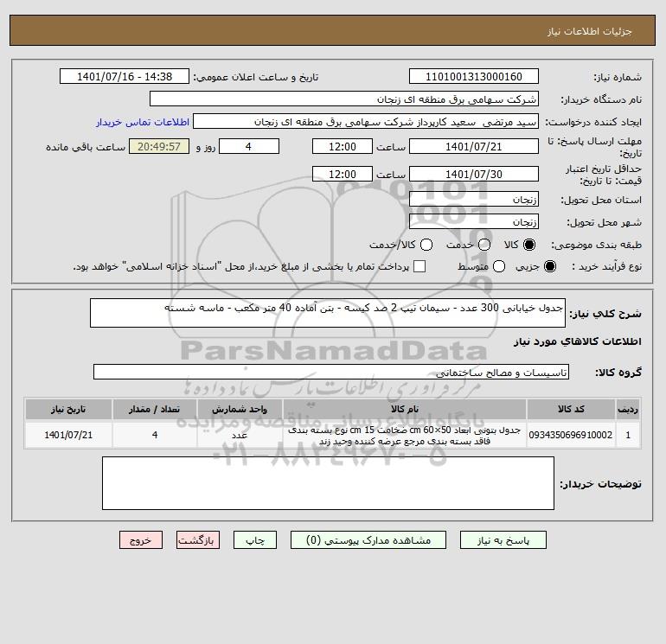Click the استان محل تحویل field
The height and width of the screenshot is (644, 666).
(474, 199)
